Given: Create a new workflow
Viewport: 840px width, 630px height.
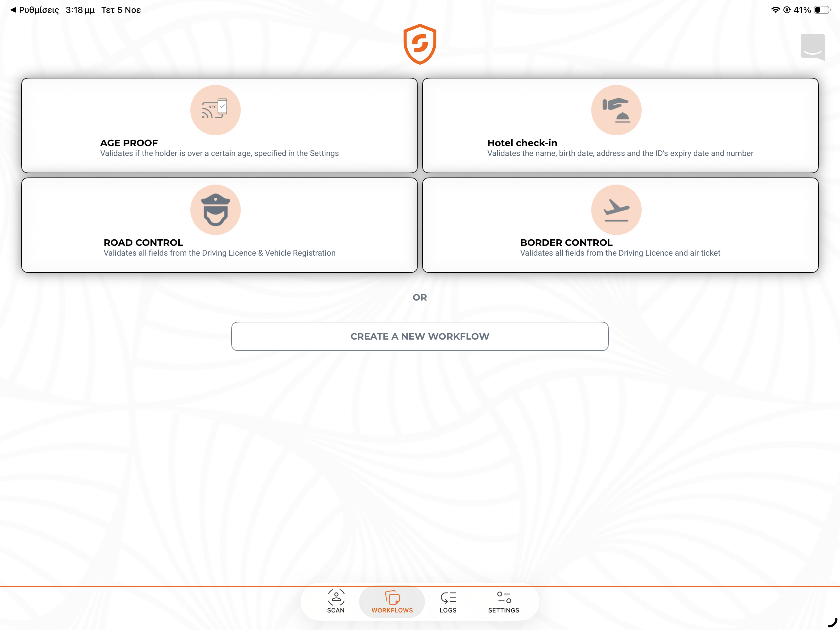Looking at the screenshot, I should [420, 336].
